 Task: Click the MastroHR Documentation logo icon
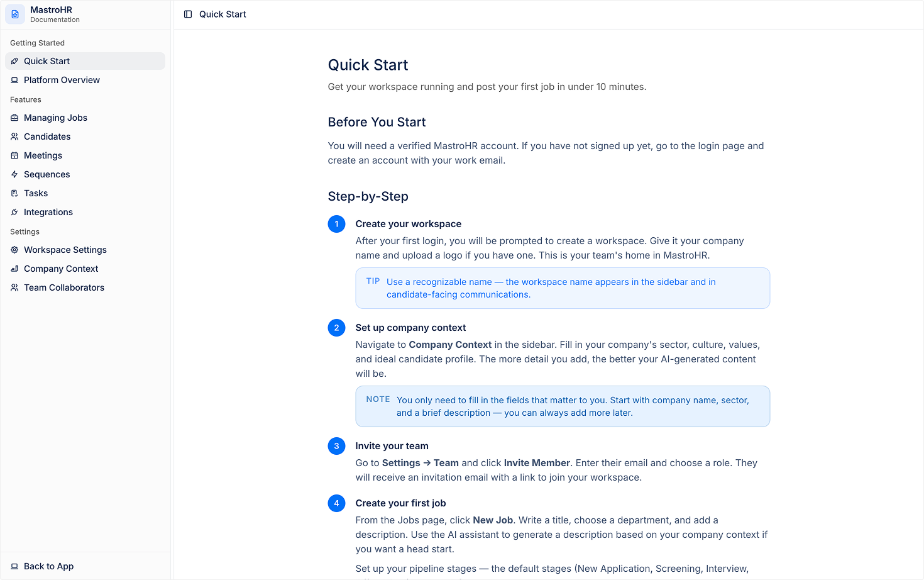15,14
